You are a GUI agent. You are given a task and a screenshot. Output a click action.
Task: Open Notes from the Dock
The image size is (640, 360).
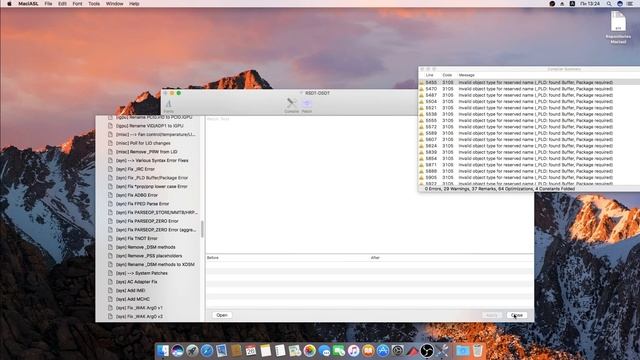[266, 351]
